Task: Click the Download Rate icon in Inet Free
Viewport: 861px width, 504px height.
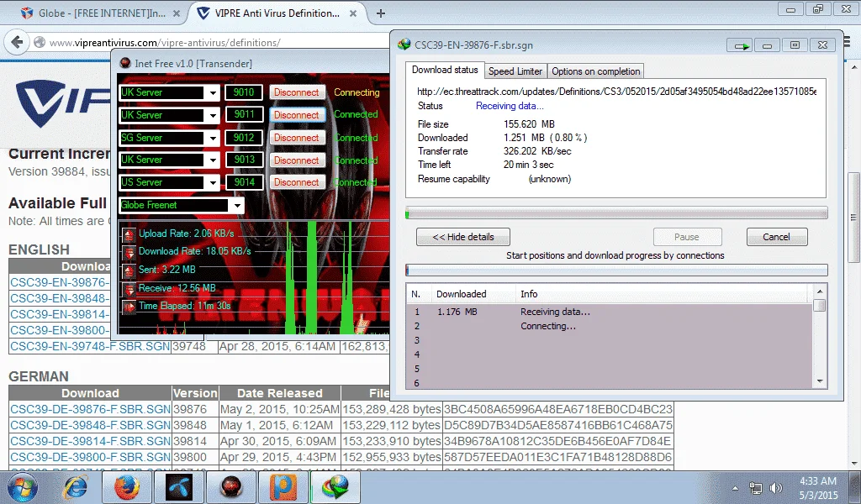Action: (x=129, y=252)
